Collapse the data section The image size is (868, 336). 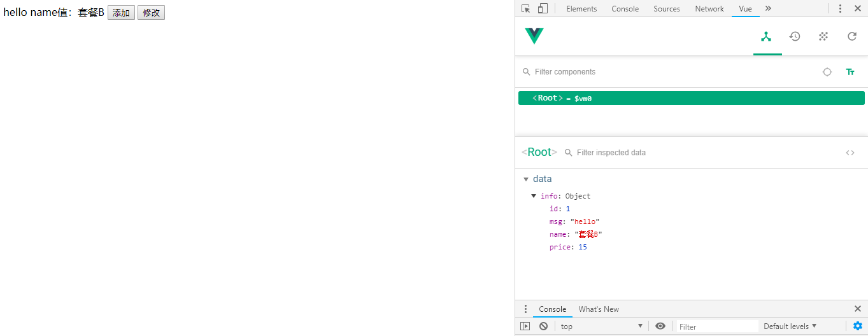point(526,179)
